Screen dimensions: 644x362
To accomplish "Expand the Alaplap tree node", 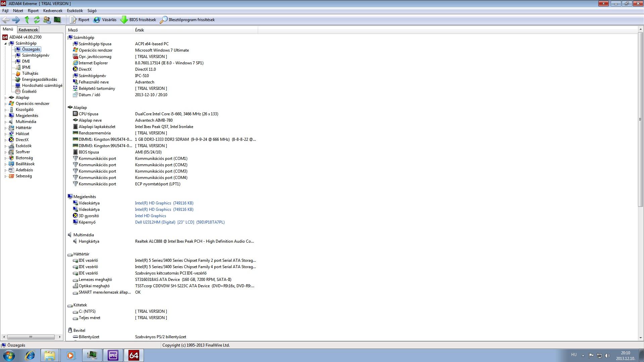I will pos(5,98).
